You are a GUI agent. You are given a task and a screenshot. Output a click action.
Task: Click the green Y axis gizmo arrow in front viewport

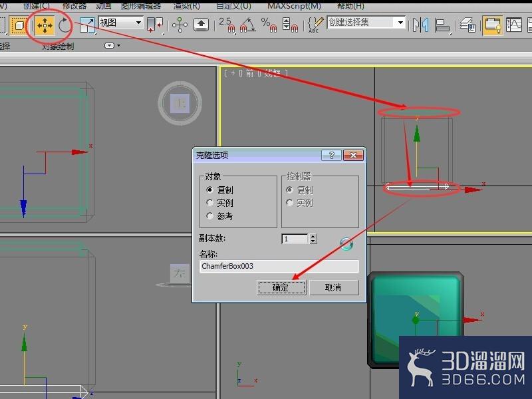pyautogui.click(x=417, y=134)
